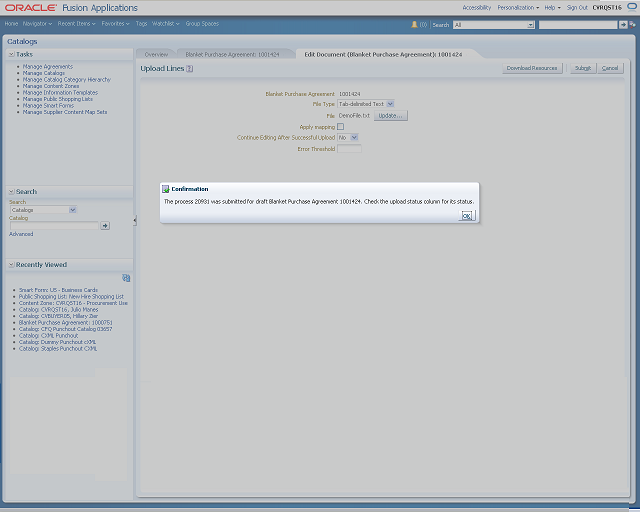Viewport: 640px width, 512px height.
Task: Click the global search go arrow
Action: click(x=623, y=25)
